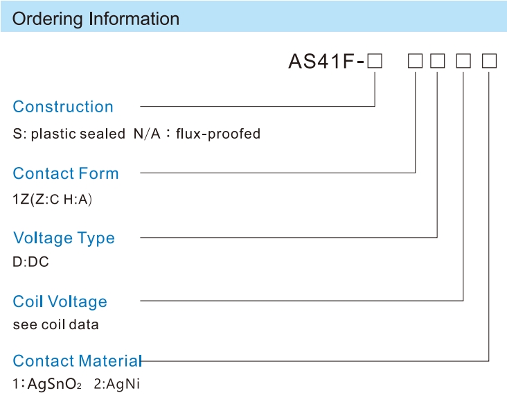
Task: Click the Ordering Information header
Action: point(96,19)
